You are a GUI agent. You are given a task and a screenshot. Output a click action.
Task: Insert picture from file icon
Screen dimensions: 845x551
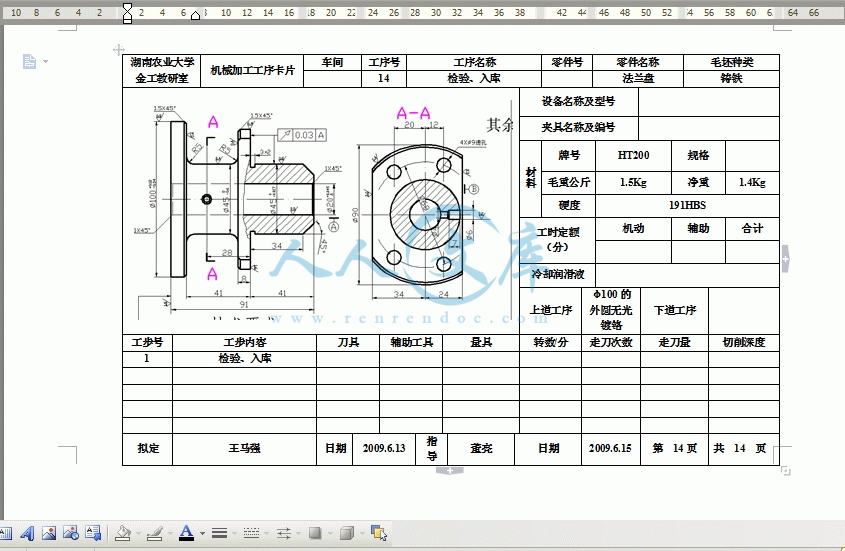pos(49,533)
